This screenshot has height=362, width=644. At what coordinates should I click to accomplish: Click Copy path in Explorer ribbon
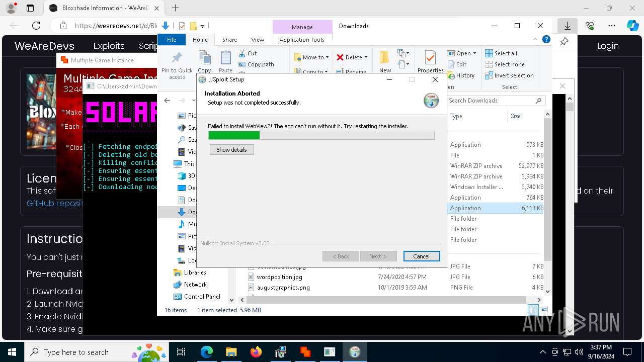pyautogui.click(x=256, y=64)
